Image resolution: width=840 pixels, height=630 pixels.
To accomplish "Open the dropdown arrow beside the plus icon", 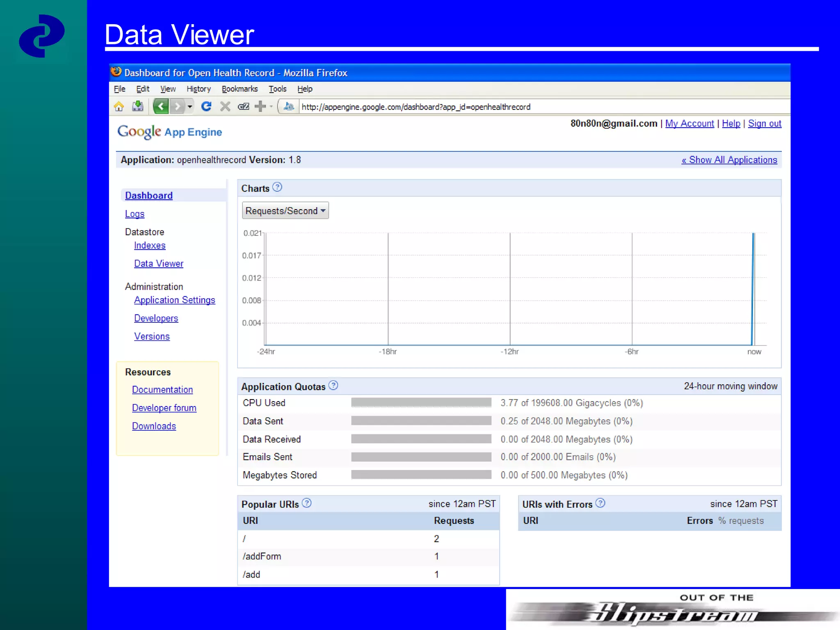I will (271, 107).
